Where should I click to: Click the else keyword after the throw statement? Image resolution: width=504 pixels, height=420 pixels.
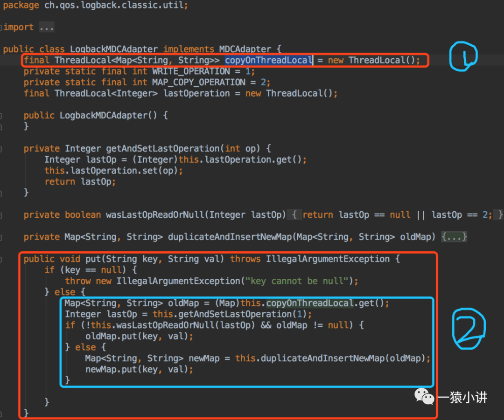(65, 292)
